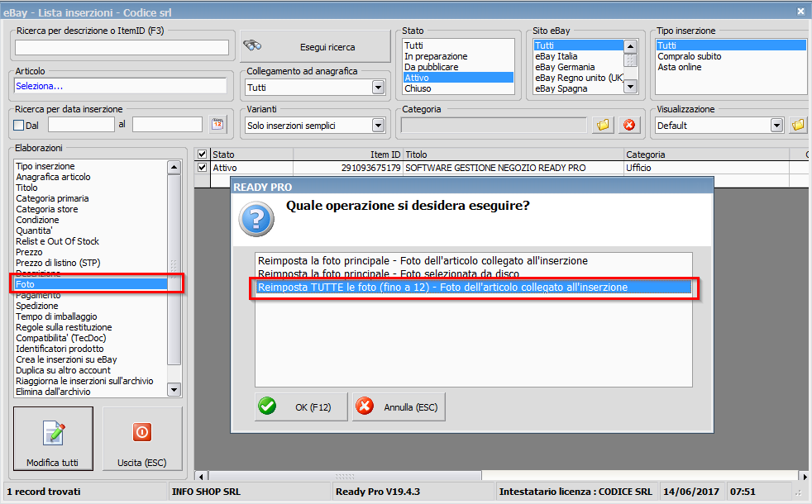
Task: Select 'Foto' in Elaborazioni list
Action: click(91, 284)
